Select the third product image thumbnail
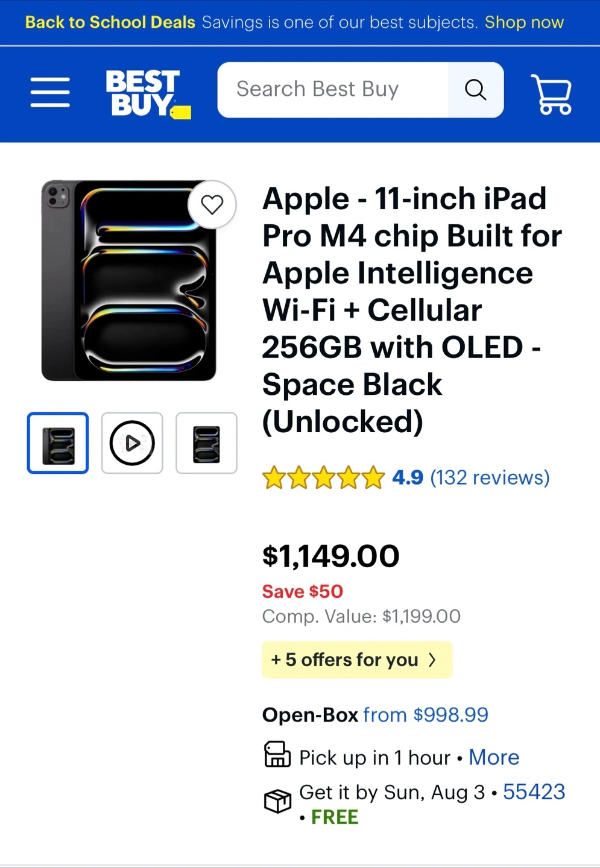Viewport: 600px width, 868px height. pos(206,443)
